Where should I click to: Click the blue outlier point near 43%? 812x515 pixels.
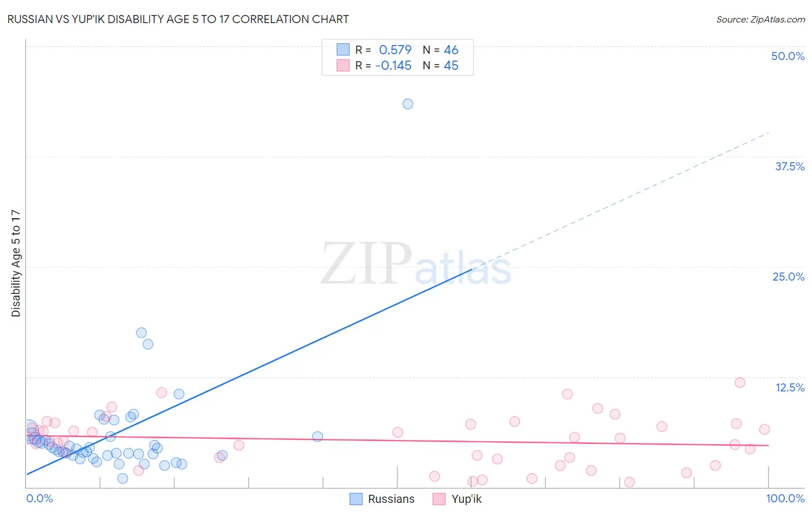pyautogui.click(x=408, y=104)
